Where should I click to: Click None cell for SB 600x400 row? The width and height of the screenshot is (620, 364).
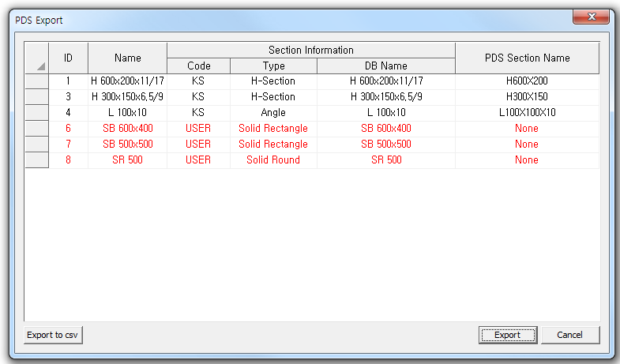click(527, 129)
